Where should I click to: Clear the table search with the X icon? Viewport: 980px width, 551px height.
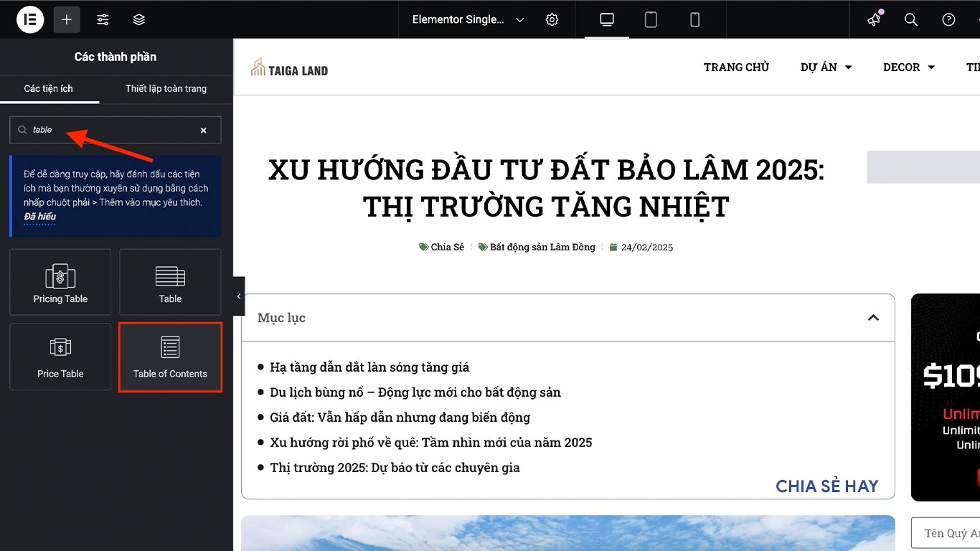coord(203,130)
